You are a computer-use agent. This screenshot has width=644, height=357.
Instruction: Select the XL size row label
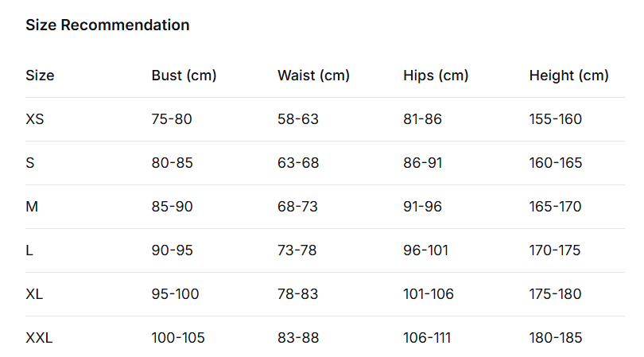click(34, 294)
